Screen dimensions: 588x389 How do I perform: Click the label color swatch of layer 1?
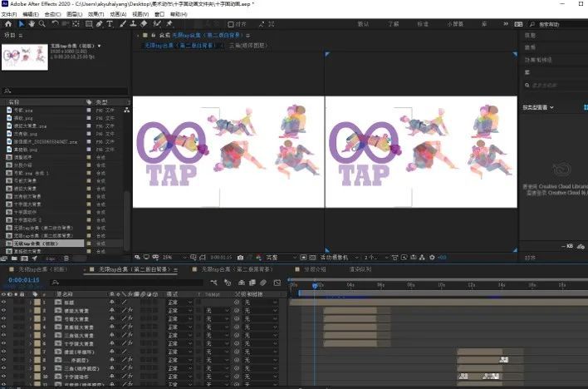pos(37,303)
